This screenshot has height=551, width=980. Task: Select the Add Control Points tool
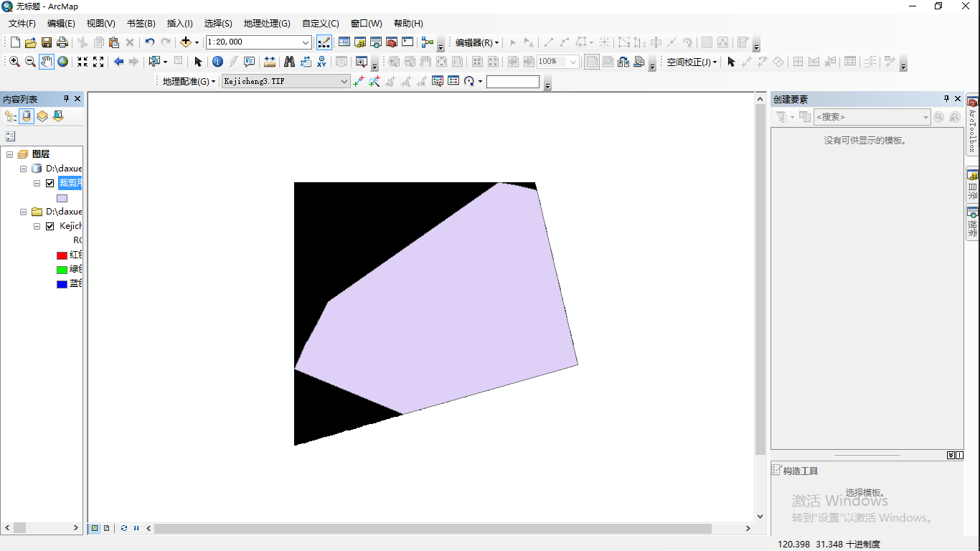pyautogui.click(x=359, y=81)
